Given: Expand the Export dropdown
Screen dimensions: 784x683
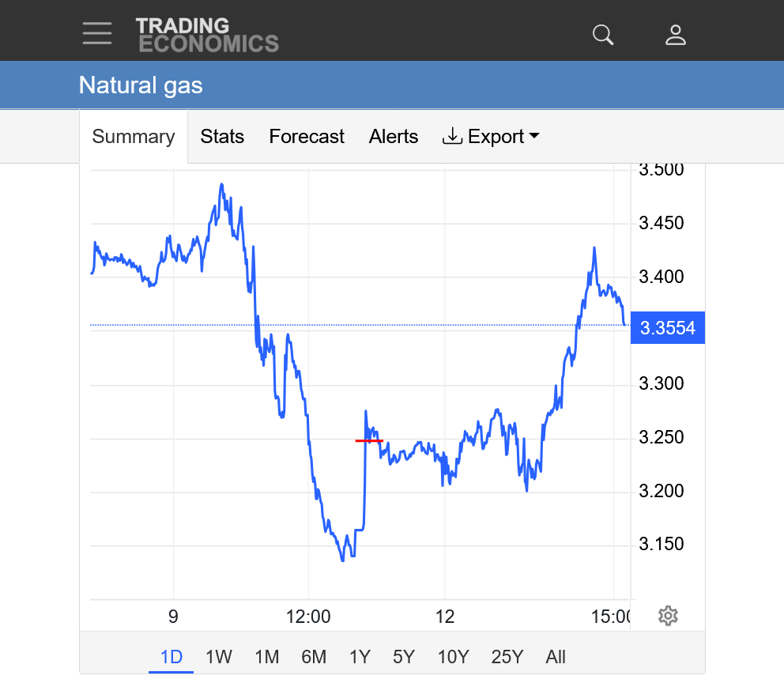Looking at the screenshot, I should pyautogui.click(x=533, y=137).
